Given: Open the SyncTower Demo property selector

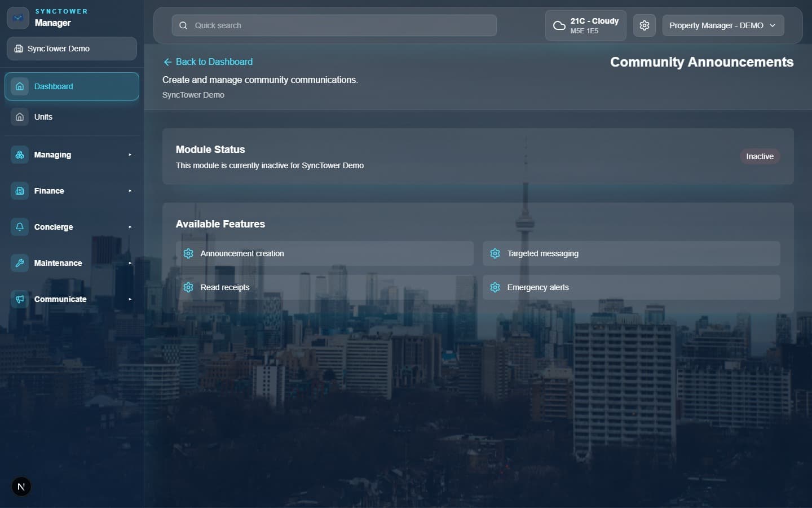Looking at the screenshot, I should pos(72,49).
